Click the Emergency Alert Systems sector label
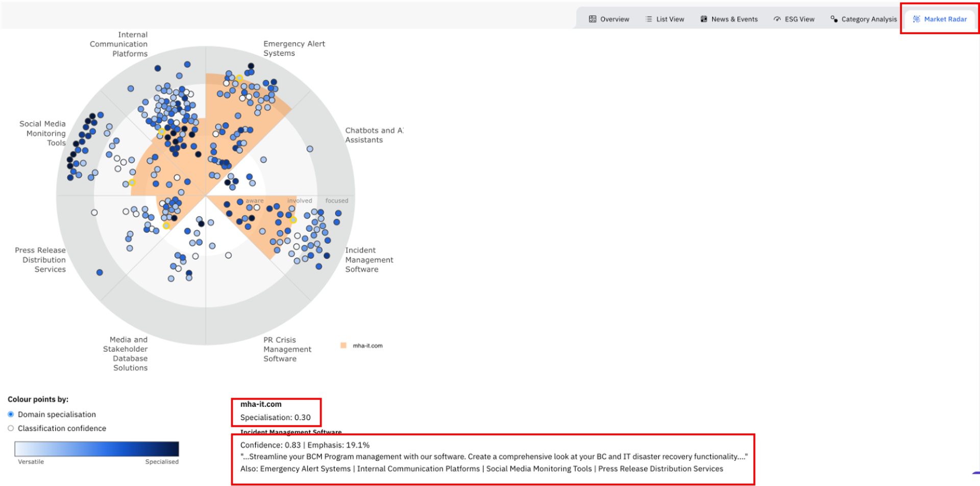 (x=294, y=48)
